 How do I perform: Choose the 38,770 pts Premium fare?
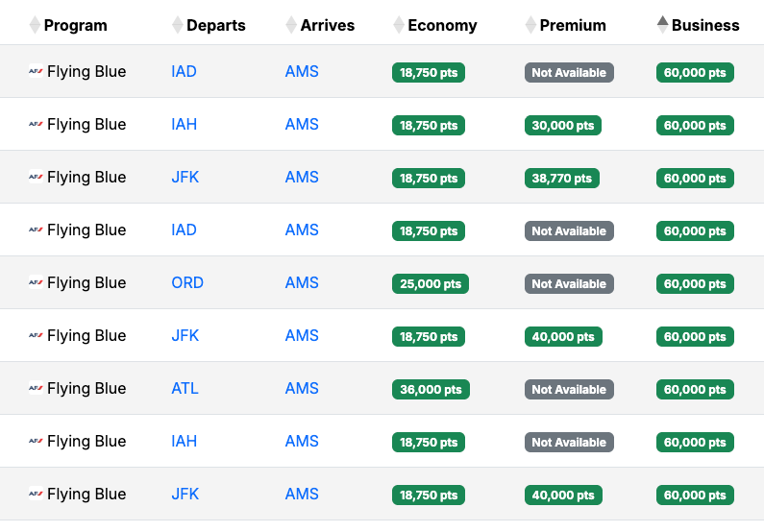pyautogui.click(x=561, y=179)
